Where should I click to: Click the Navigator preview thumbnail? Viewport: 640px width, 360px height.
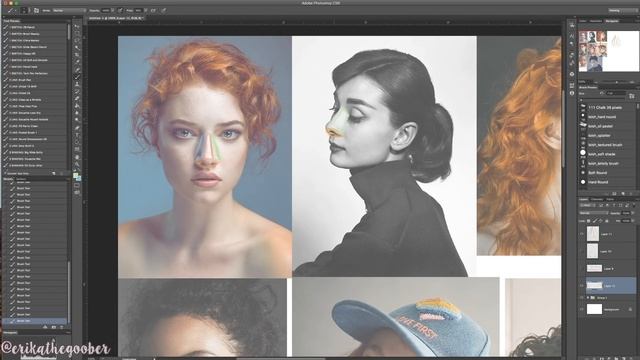(609, 51)
